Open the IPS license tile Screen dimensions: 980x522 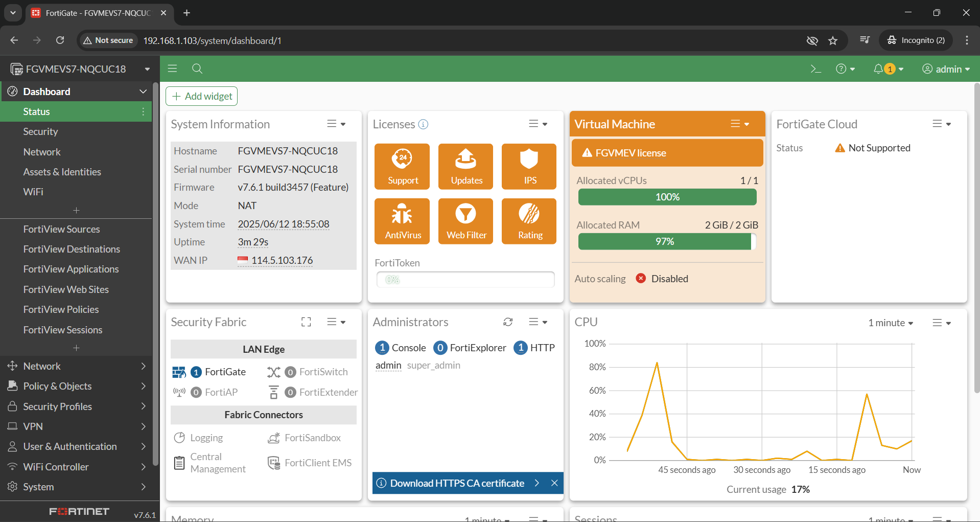[529, 167]
